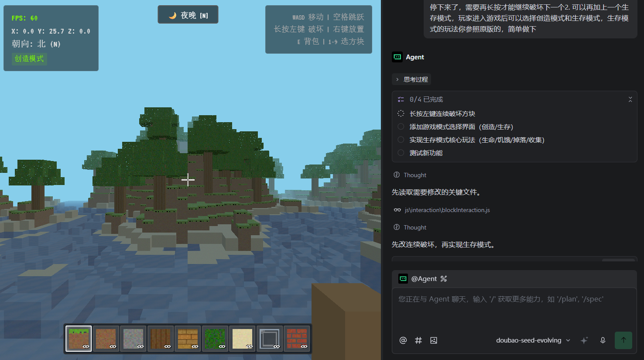The width and height of the screenshot is (644, 360).
Task: Click the glasses icon beside blockInteraction.js
Action: point(397,210)
